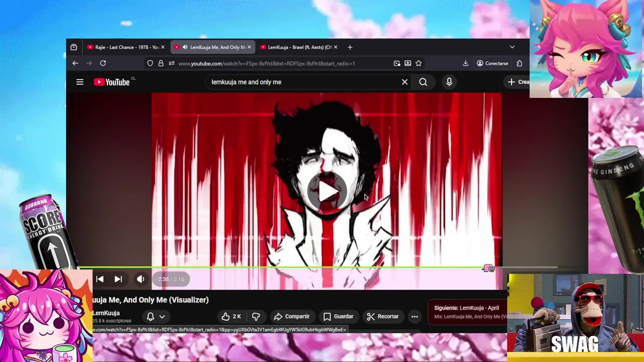Open site permissions icon in address bar

(172, 63)
